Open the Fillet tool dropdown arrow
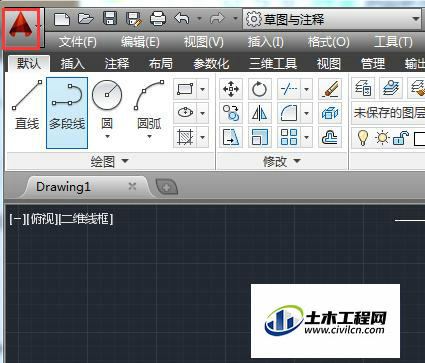The image size is (425, 363). coord(306,113)
